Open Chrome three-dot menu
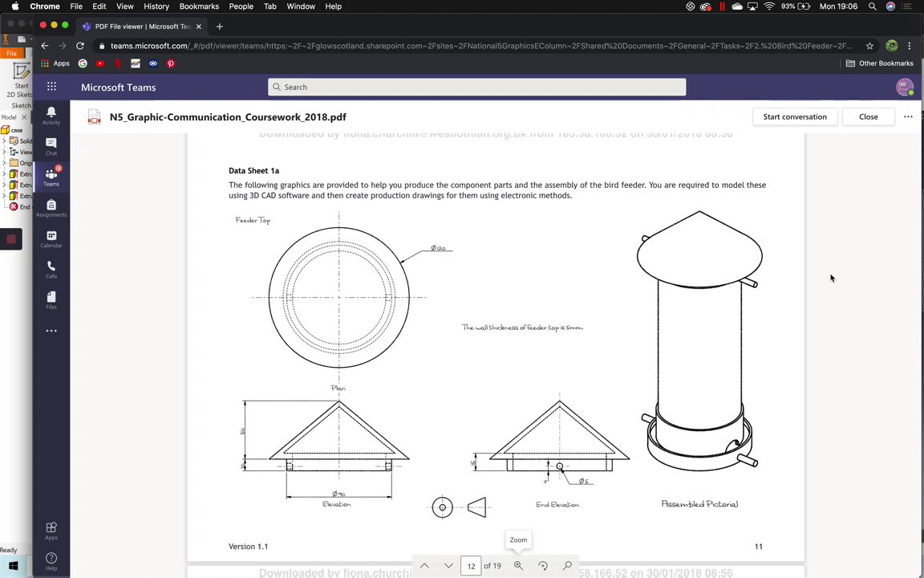 tap(910, 46)
